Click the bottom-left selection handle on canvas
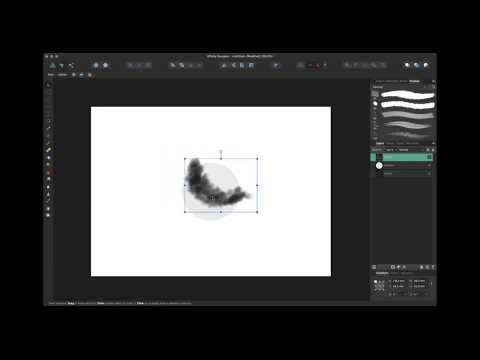The image size is (480, 360). (185, 212)
